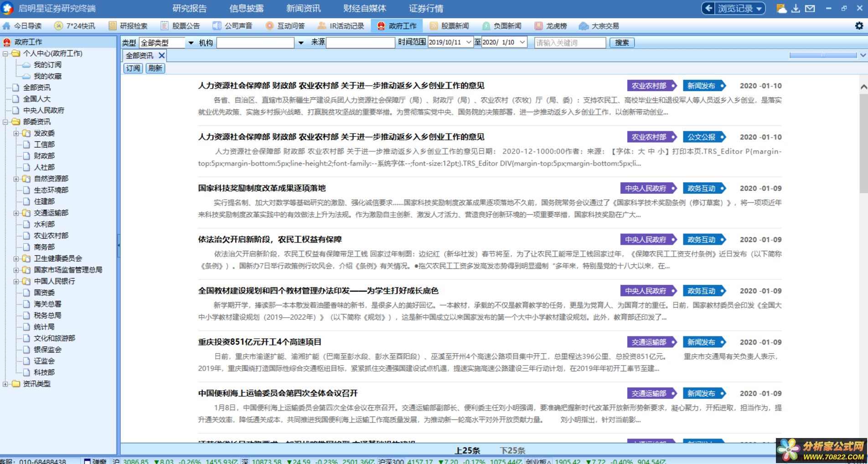This screenshot has height=464, width=868.
Task: Select 中央人民政府 tree item
Action: click(x=43, y=110)
